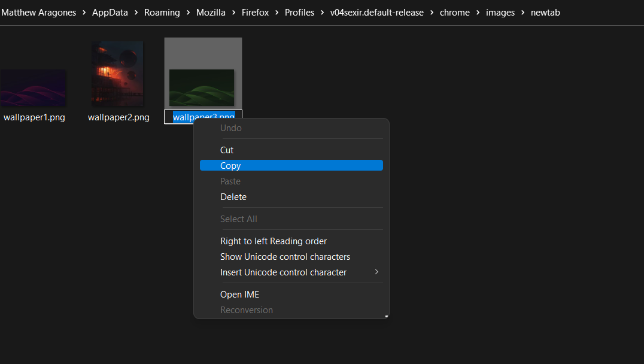Viewport: 644px width, 364px height.
Task: Open the wallpaper1.png thumbnail
Action: tap(33, 87)
